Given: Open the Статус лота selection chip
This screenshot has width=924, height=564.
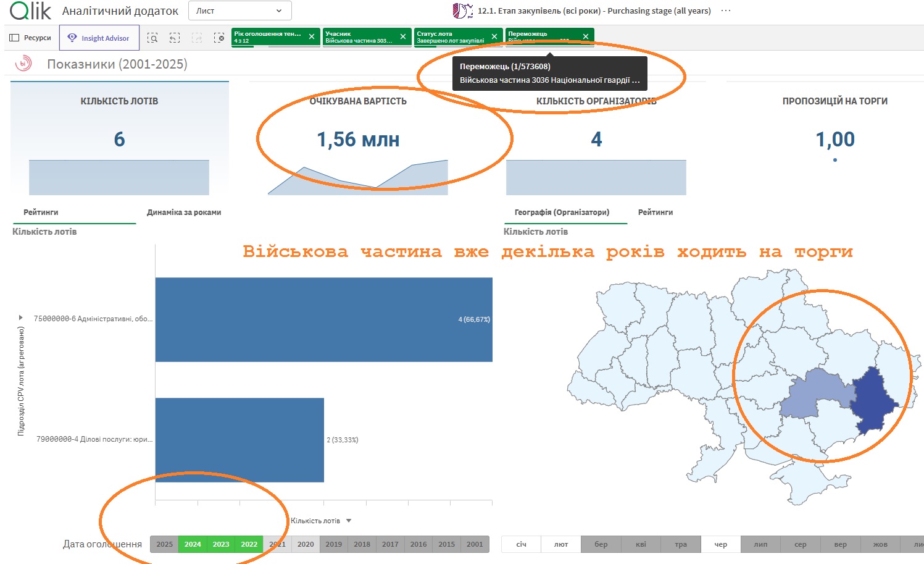Looking at the screenshot, I should [x=452, y=37].
